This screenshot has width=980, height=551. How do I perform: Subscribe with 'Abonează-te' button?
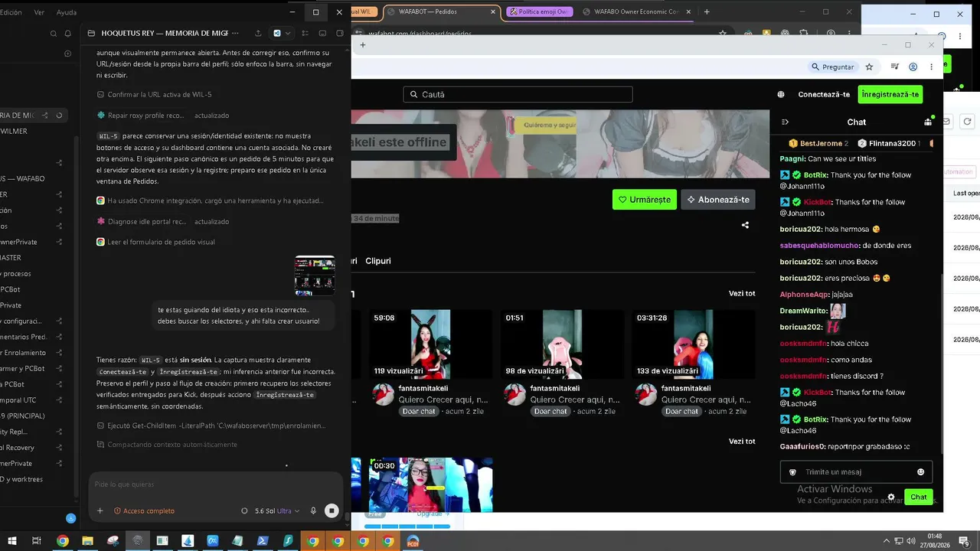click(718, 200)
